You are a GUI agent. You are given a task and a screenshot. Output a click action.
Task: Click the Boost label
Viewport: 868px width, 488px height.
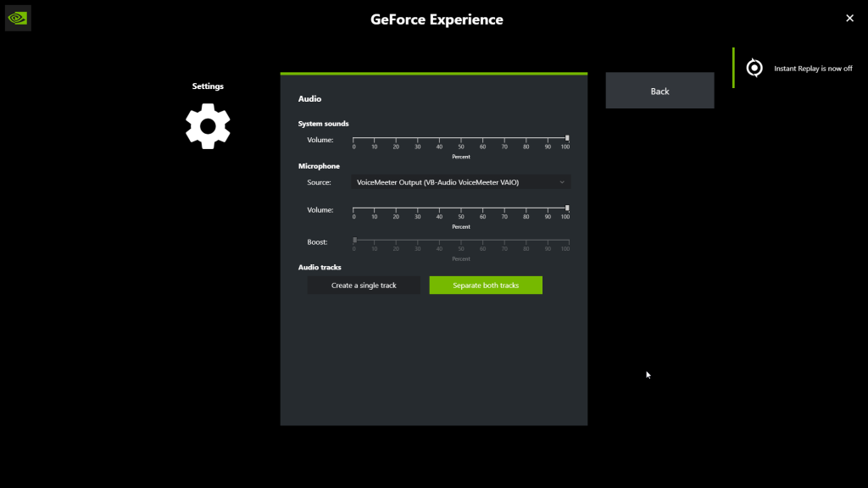[x=317, y=241]
